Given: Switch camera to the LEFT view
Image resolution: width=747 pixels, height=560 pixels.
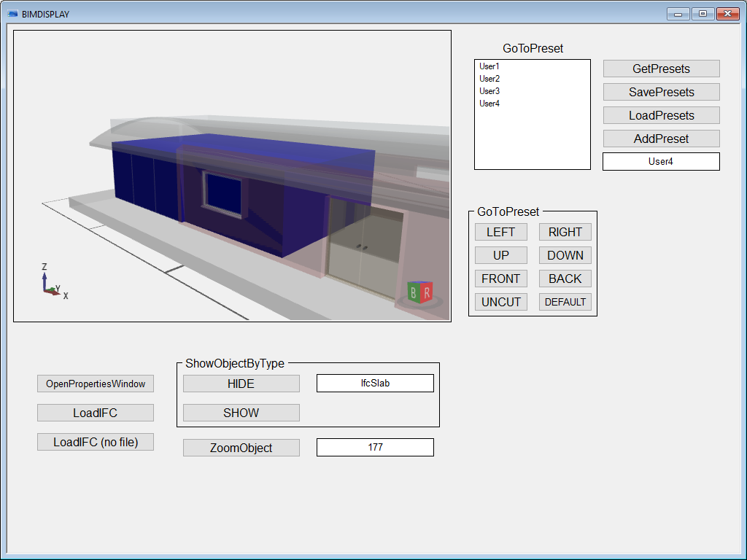Looking at the screenshot, I should [x=500, y=231].
